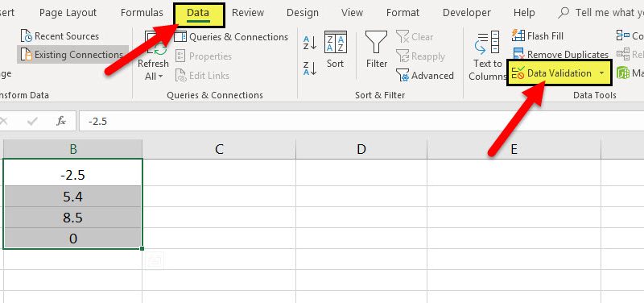Open Text to Columns wizard
The image size is (644, 303).
[x=488, y=56]
